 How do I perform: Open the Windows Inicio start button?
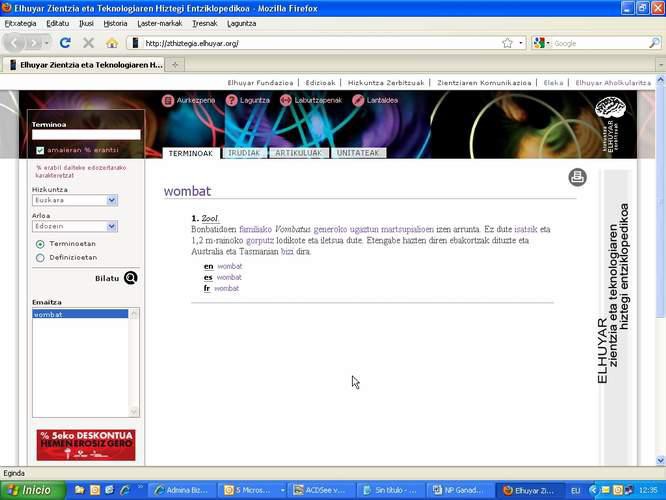coord(33,490)
